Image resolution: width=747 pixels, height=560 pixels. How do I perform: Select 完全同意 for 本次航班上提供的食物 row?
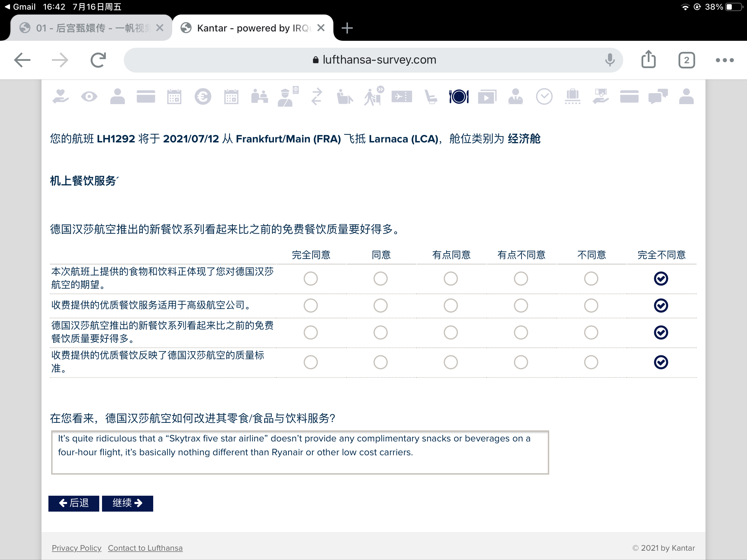tap(311, 279)
